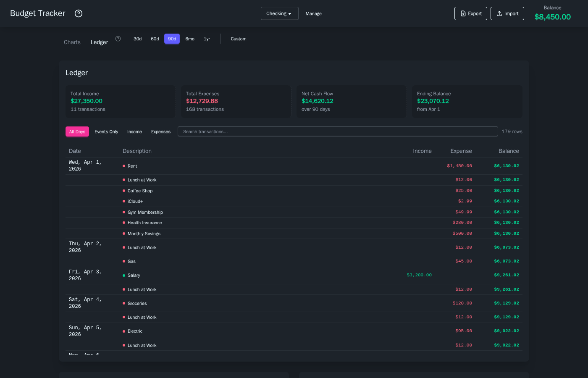Image resolution: width=588 pixels, height=378 pixels.
Task: Click the red dot beside the Groceries entry
Action: pyautogui.click(x=124, y=303)
